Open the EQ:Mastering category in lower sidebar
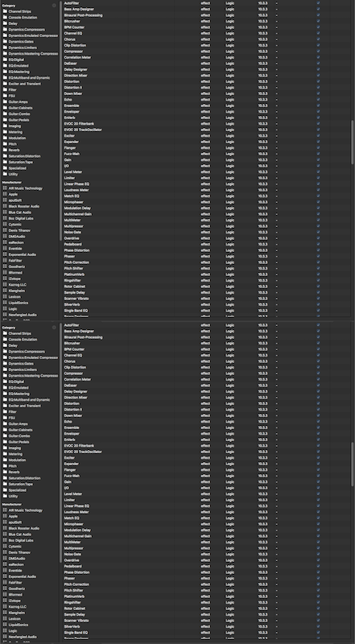 point(19,394)
